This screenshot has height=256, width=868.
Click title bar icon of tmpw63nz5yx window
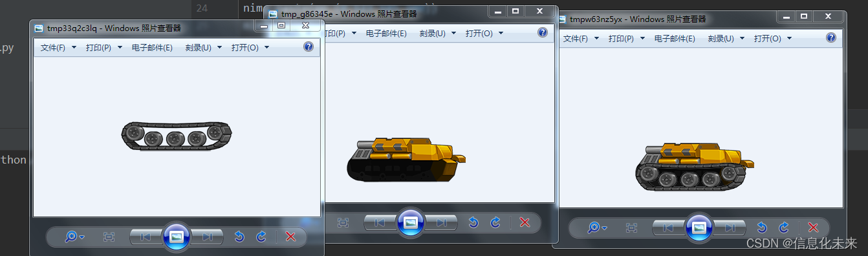click(561, 19)
